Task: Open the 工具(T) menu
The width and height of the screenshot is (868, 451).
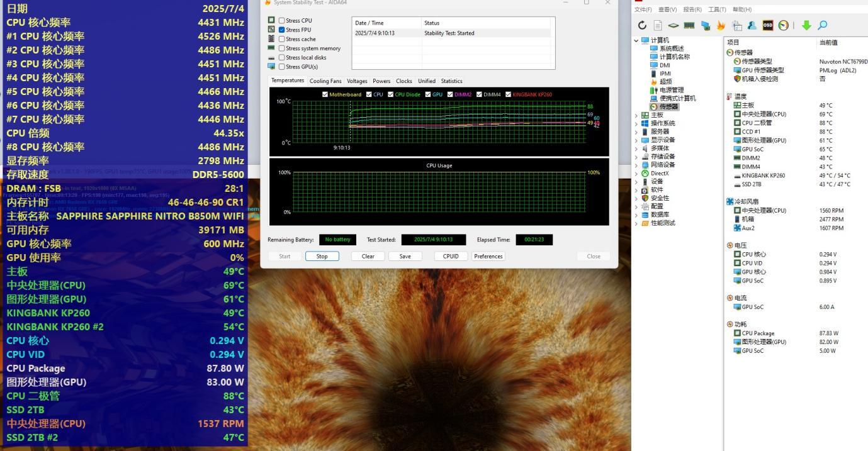Action: pyautogui.click(x=717, y=9)
